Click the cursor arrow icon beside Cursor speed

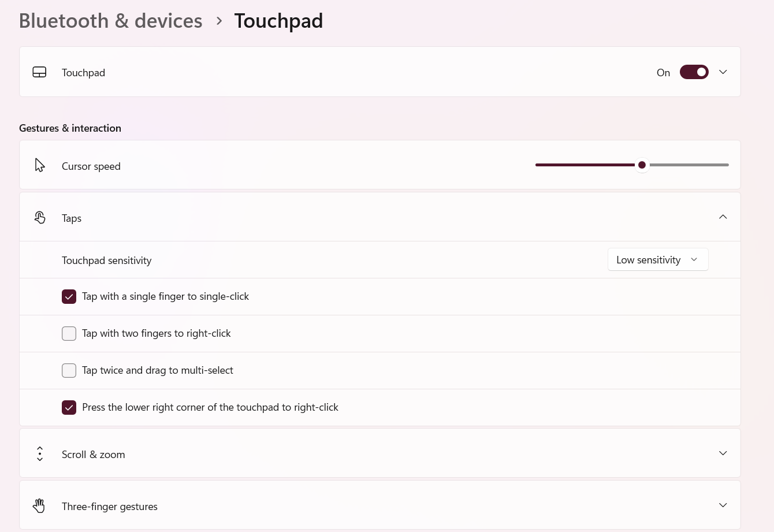tap(39, 165)
